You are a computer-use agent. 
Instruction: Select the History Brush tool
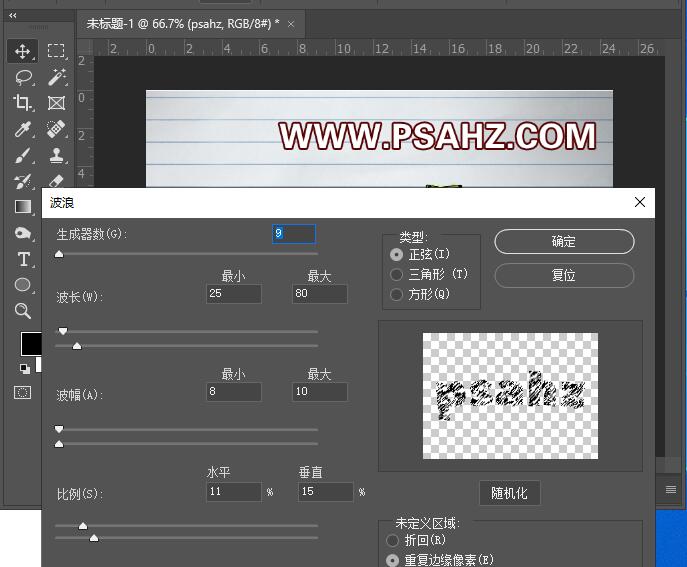click(23, 181)
